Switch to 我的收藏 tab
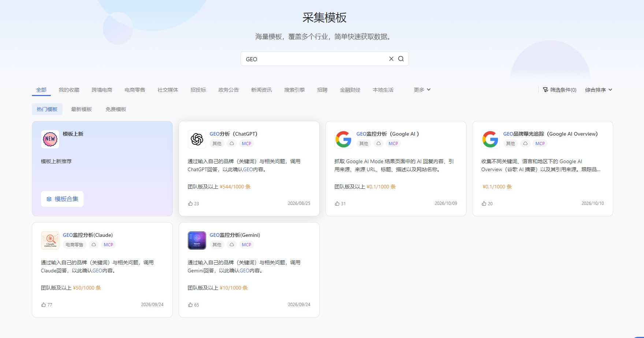Screen dimensions: 644x338 [x=69, y=90]
